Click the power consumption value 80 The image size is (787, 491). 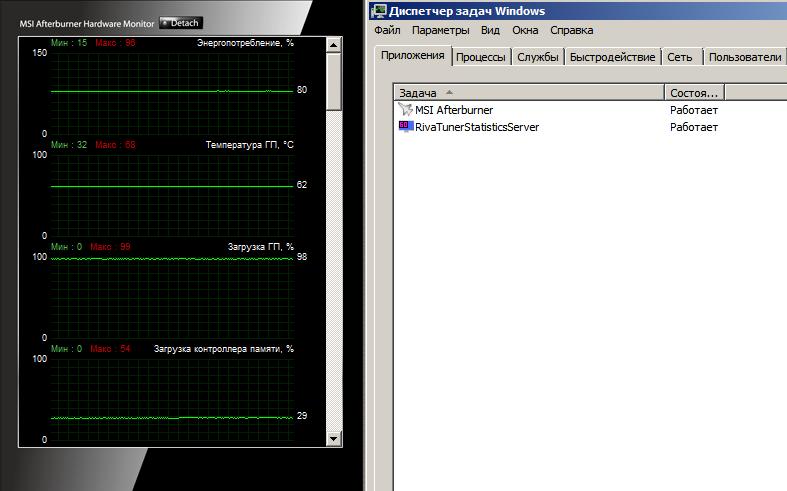[x=302, y=90]
